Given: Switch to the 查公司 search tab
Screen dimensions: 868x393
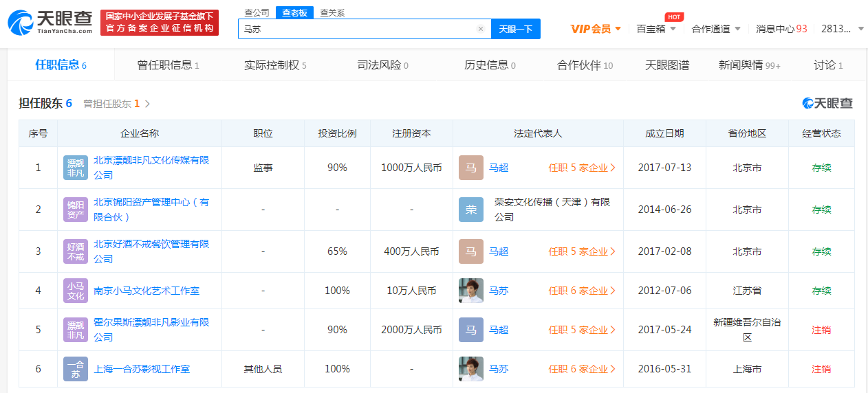Looking at the screenshot, I should pos(257,12).
